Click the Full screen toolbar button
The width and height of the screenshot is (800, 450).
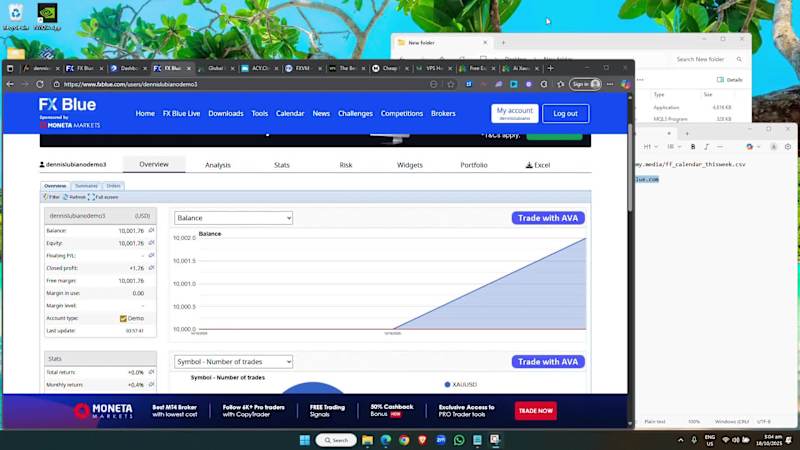103,197
